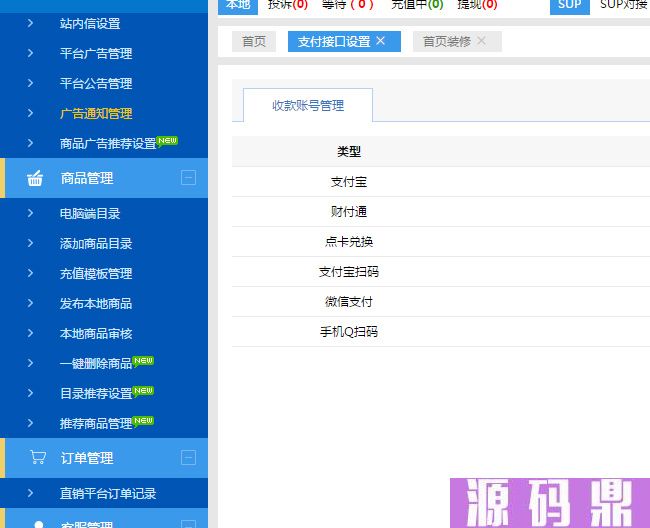The height and width of the screenshot is (528, 650).
Task: Open 推荐商品管理 menu entry
Action: 96,423
